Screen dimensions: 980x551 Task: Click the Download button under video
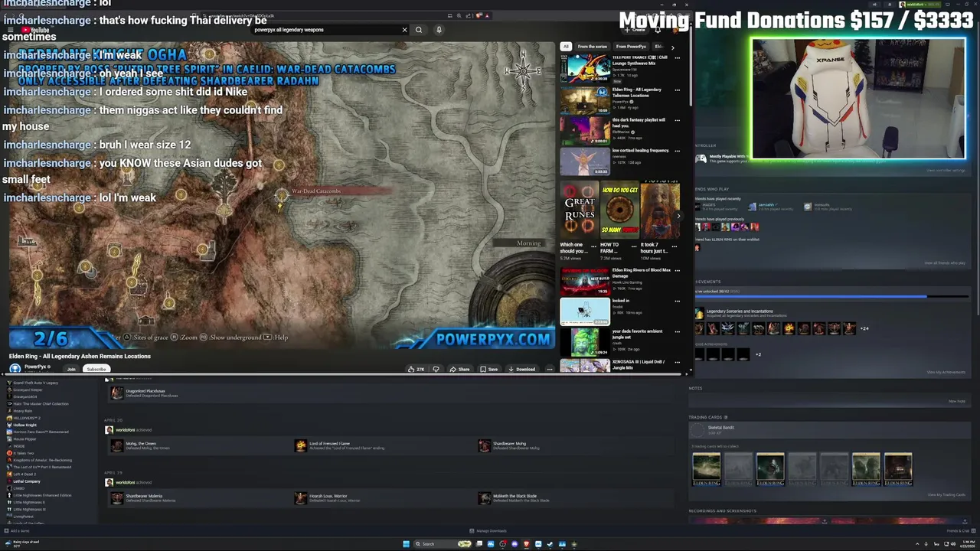click(x=521, y=369)
